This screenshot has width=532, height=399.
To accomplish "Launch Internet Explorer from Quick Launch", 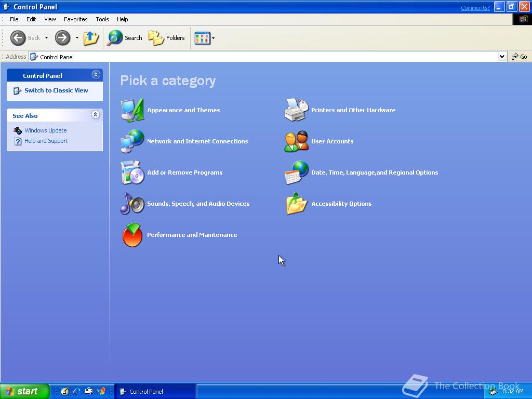I will point(77,391).
